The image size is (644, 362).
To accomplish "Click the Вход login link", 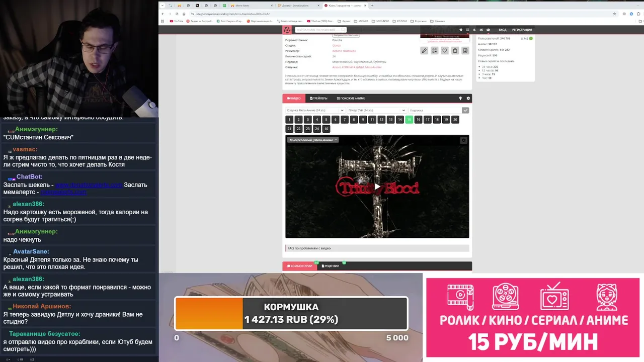I will (502, 30).
